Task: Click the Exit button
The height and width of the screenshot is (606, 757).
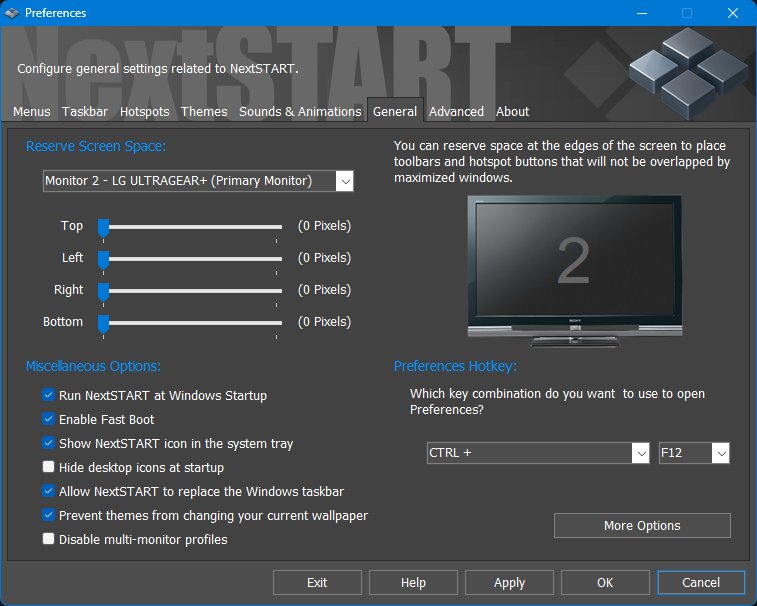Action: [x=317, y=583]
